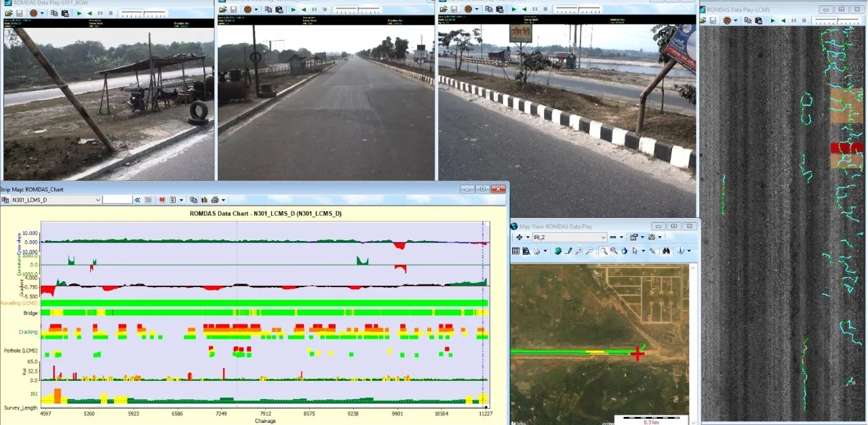Screen dimensions: 868x425
Task: Open attribute table icon in Map View
Action: [515, 251]
